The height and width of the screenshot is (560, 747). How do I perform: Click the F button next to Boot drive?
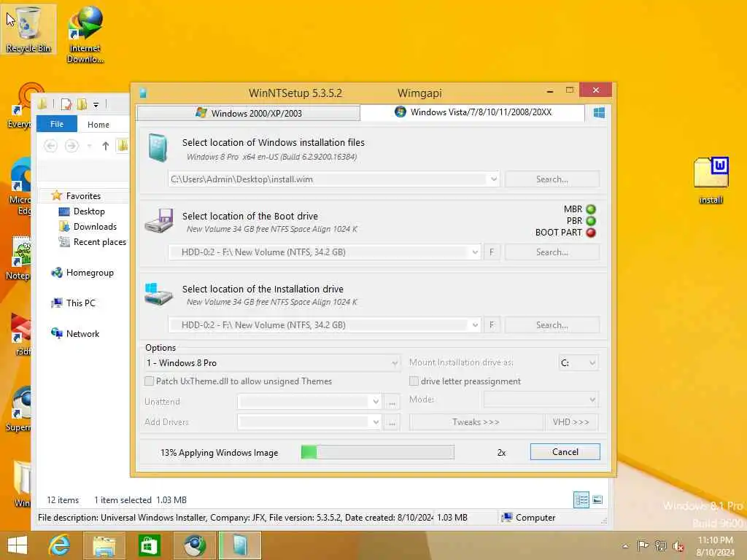coord(492,252)
